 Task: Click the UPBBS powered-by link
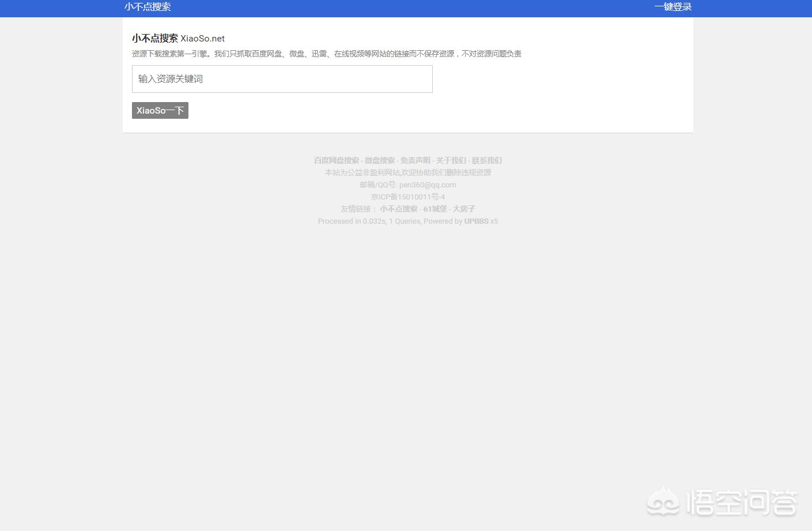pos(477,221)
